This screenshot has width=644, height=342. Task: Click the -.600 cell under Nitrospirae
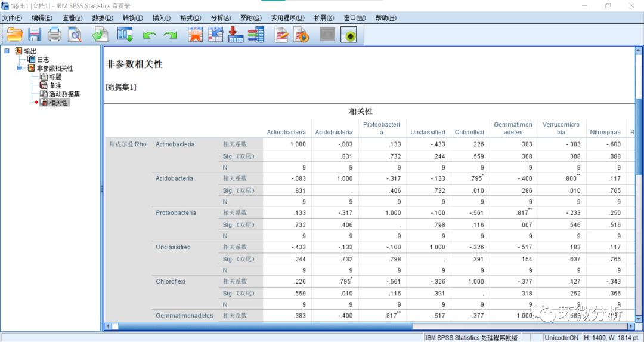613,144
